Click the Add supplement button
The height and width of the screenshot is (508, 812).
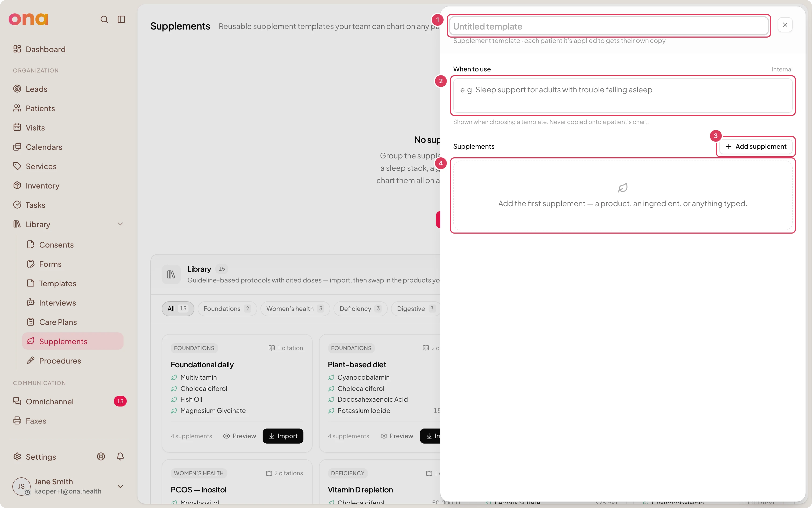[756, 147]
